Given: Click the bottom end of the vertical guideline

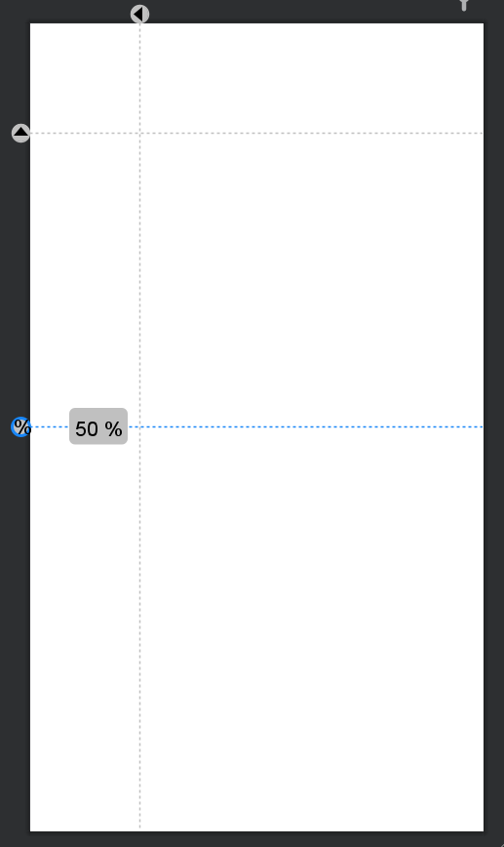Looking at the screenshot, I should point(139,827).
